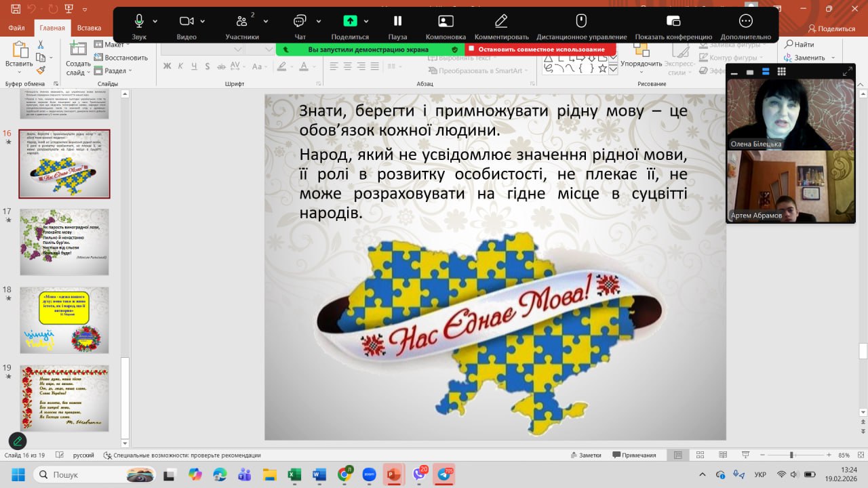Open the Zoom chat icon
The image size is (868, 488).
300,21
